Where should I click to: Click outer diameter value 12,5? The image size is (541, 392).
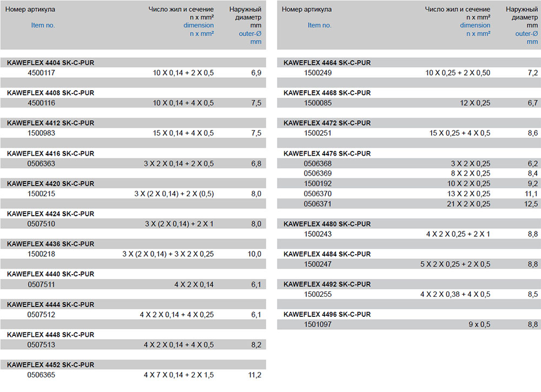531,204
